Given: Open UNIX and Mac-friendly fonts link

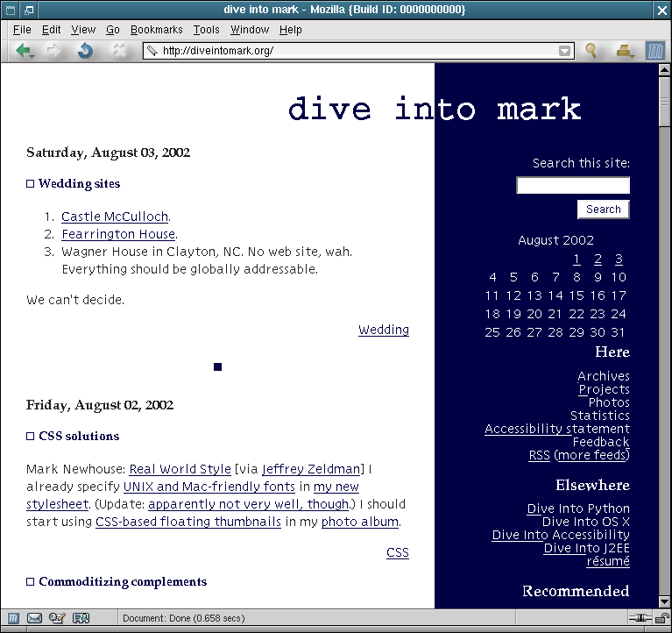Looking at the screenshot, I should point(209,487).
